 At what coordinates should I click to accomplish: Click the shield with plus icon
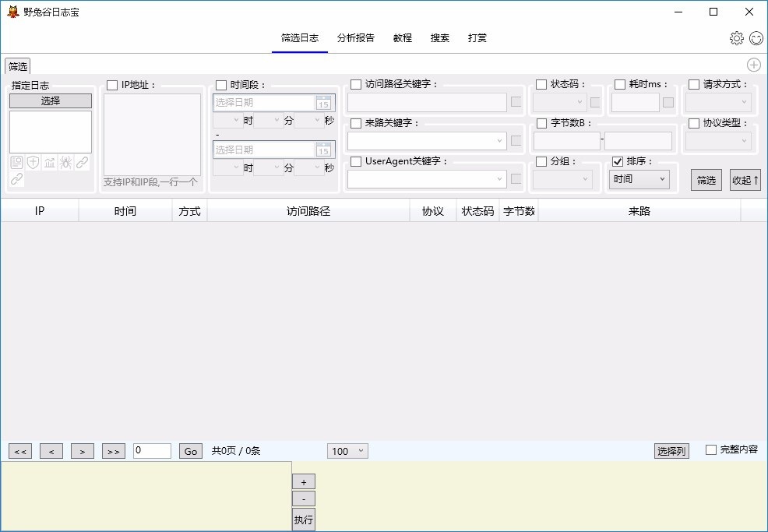click(33, 163)
